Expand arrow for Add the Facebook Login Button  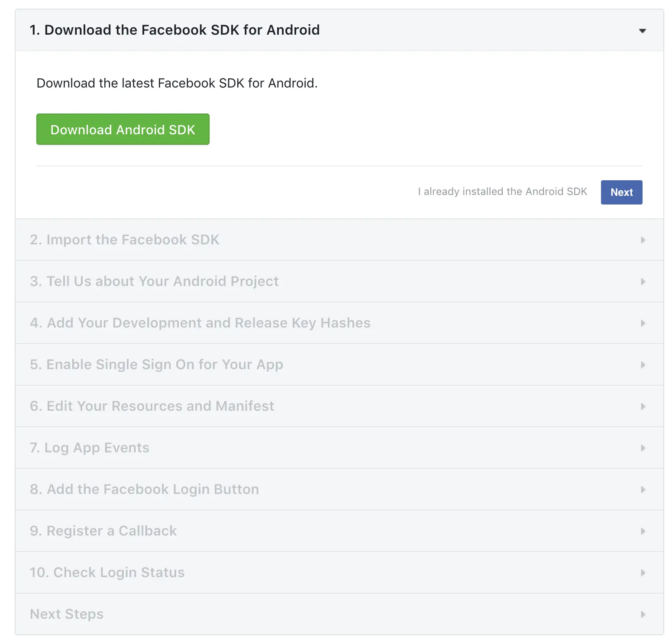click(643, 490)
